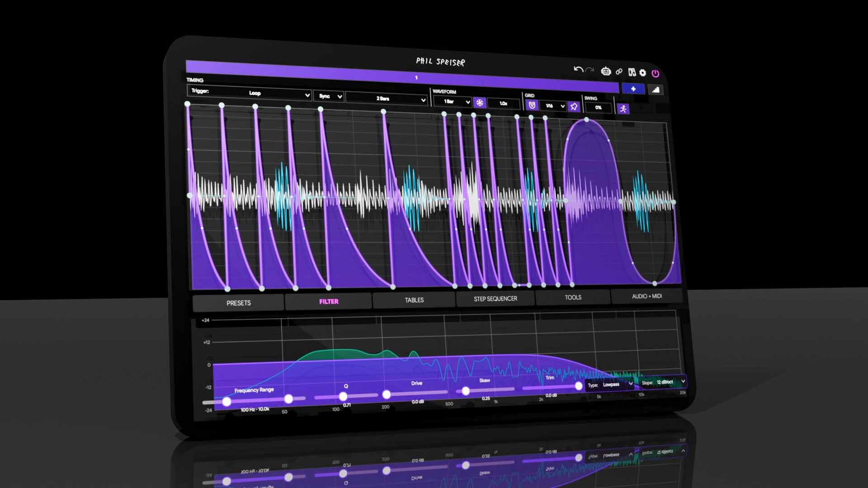Click the Drive slider handle
Image resolution: width=868 pixels, height=488 pixels.
click(x=387, y=394)
